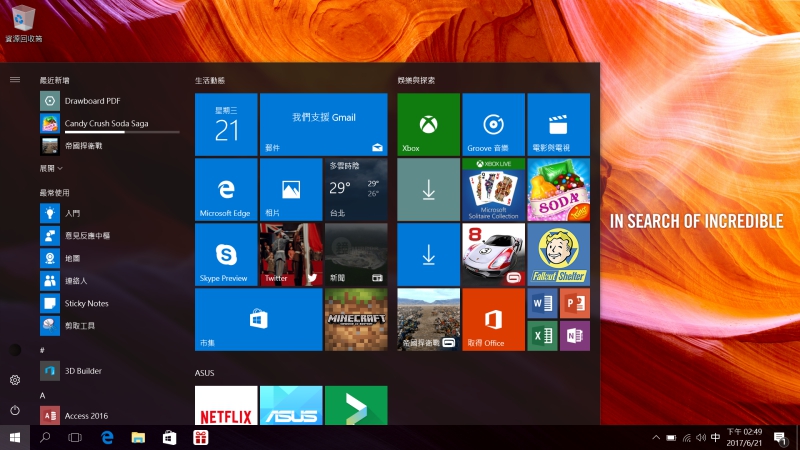Click the blue downloading tile
The height and width of the screenshot is (450, 800).
click(428, 255)
